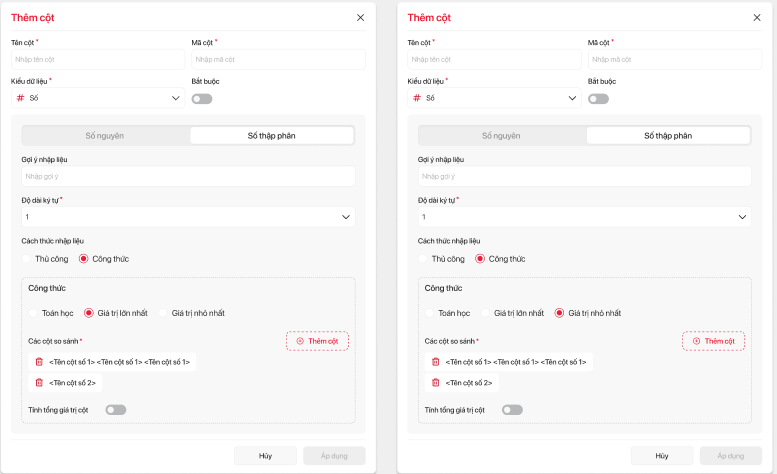
Task: Select Toán học radio in left dialog
Action: pos(35,313)
